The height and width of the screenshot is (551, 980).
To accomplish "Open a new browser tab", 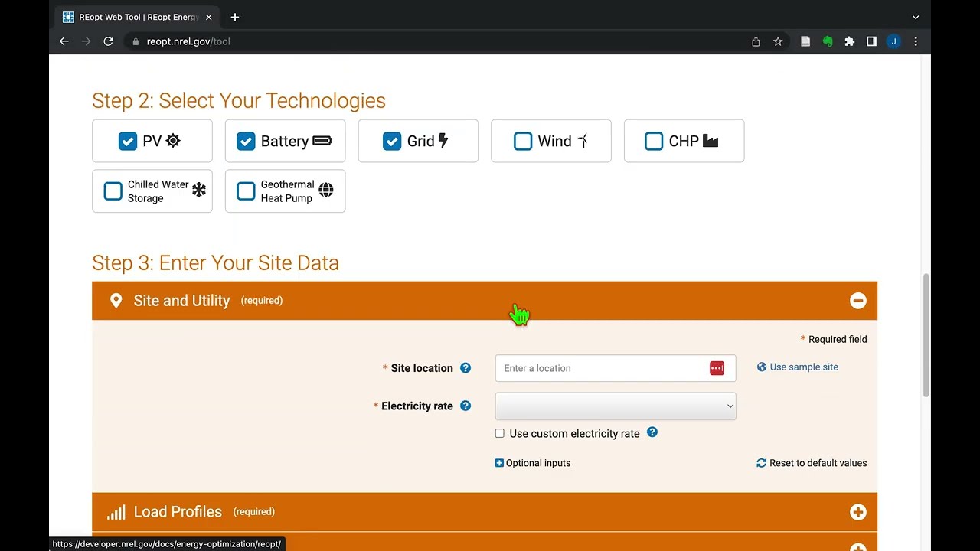I will coord(235,17).
